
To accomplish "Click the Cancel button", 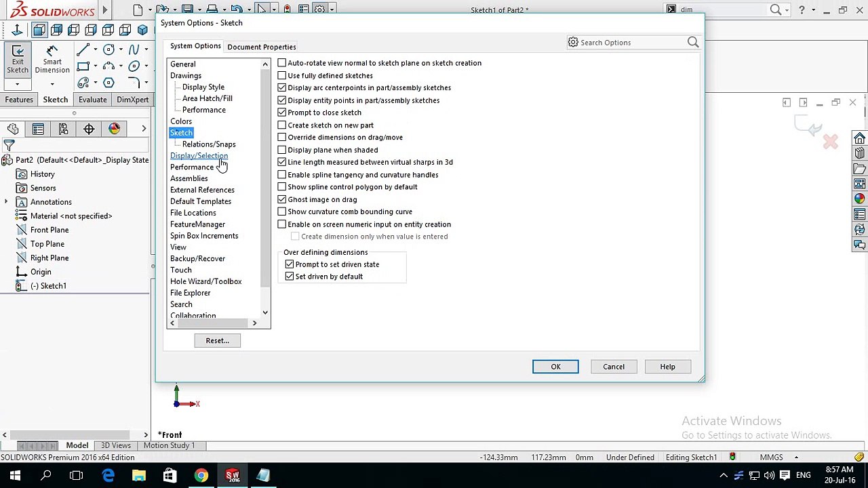I will point(614,367).
